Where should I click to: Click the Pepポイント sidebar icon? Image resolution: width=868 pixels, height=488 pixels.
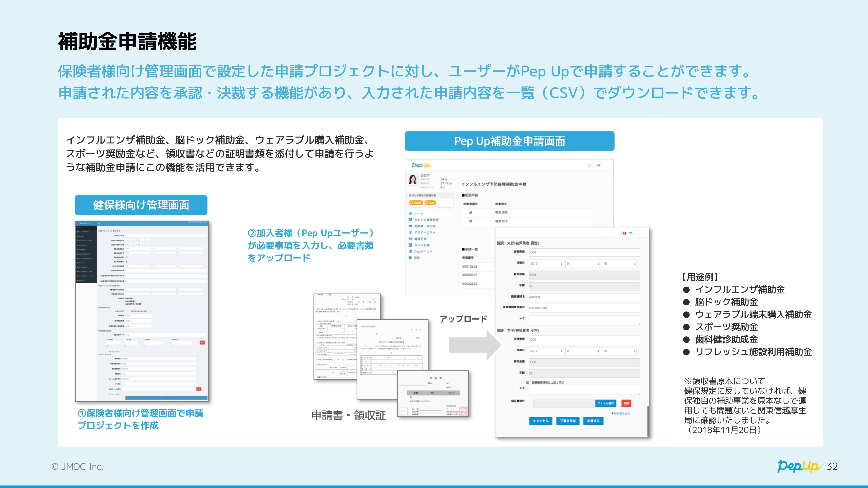(x=410, y=251)
